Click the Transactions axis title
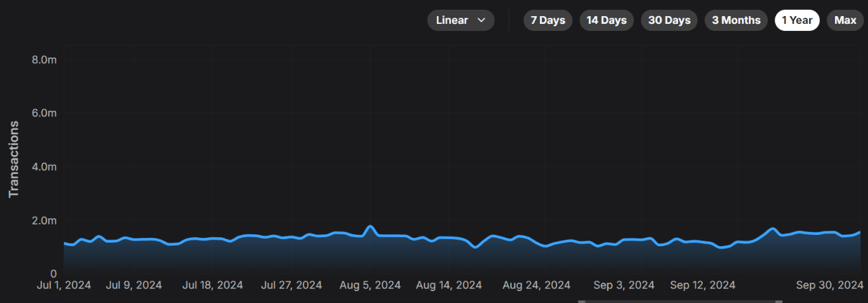The image size is (868, 303). [13, 159]
